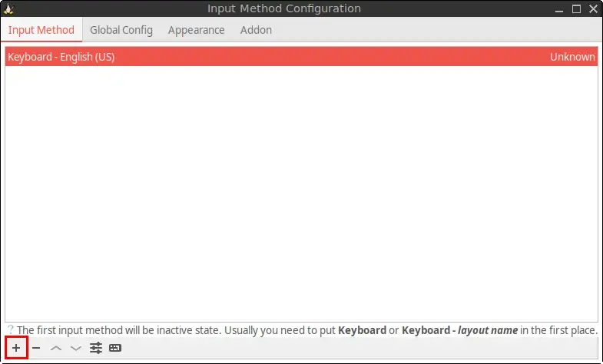Click the question mark hint icon
Image resolution: width=603 pixels, height=364 pixels.
click(x=11, y=329)
